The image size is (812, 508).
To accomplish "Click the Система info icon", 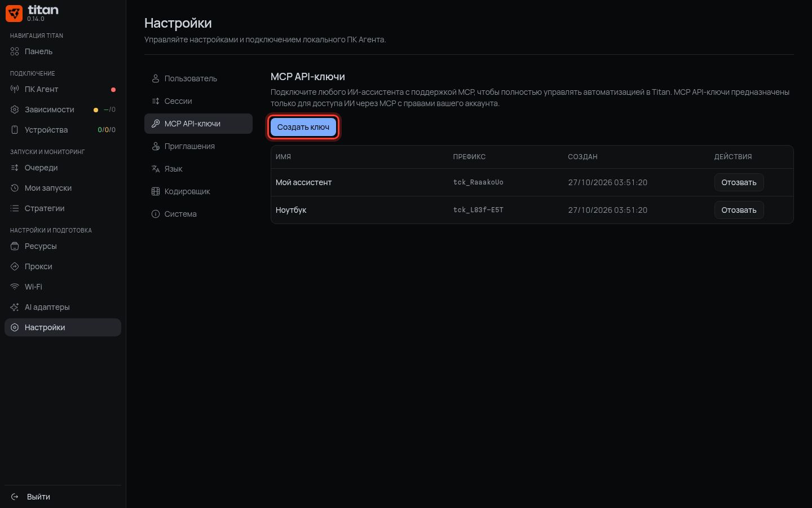I will pyautogui.click(x=156, y=214).
